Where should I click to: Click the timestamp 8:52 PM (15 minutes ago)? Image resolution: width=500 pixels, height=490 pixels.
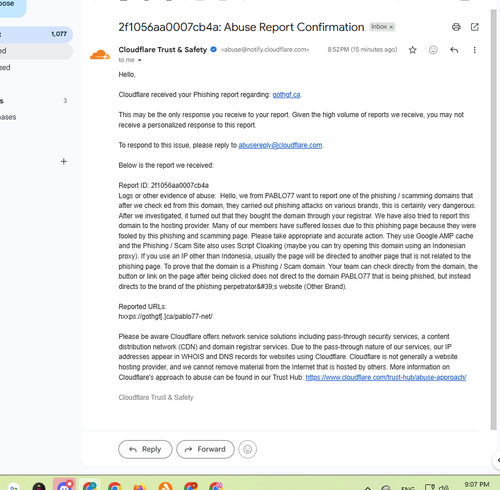coord(362,50)
